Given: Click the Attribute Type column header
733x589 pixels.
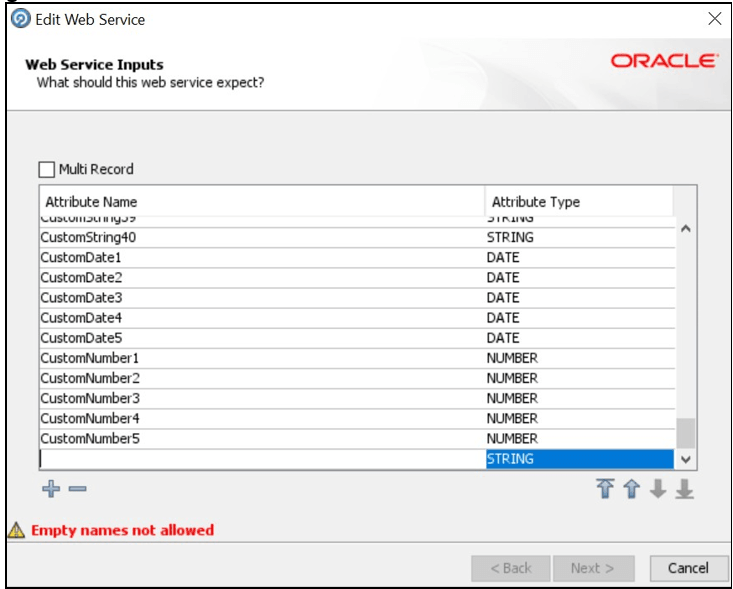Looking at the screenshot, I should (579, 202).
